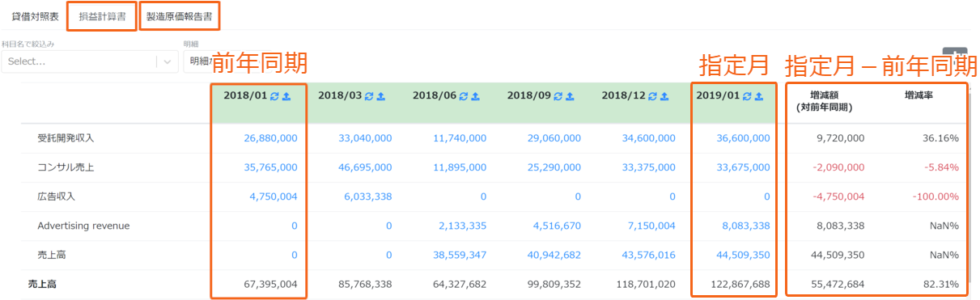Click the 増減率 column header

pos(918,95)
